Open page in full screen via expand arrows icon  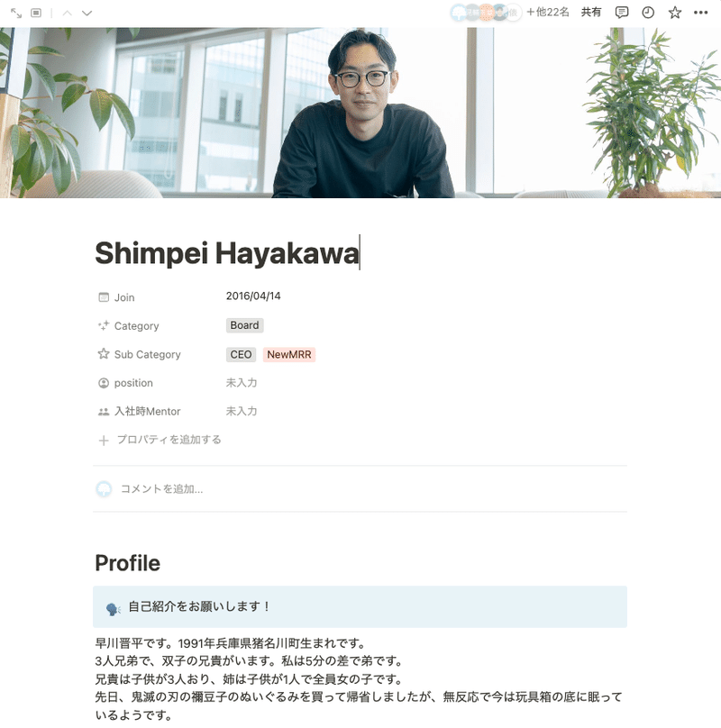pyautogui.click(x=16, y=13)
